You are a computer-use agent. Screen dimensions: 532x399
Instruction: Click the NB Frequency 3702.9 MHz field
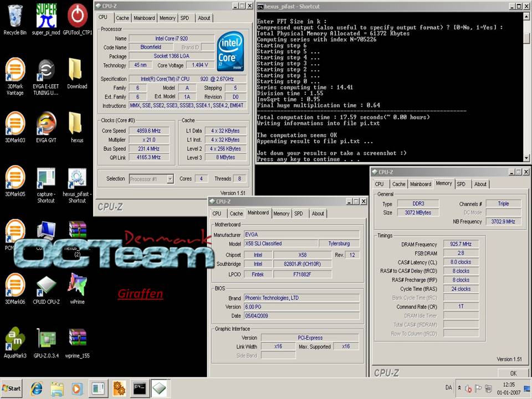point(503,222)
